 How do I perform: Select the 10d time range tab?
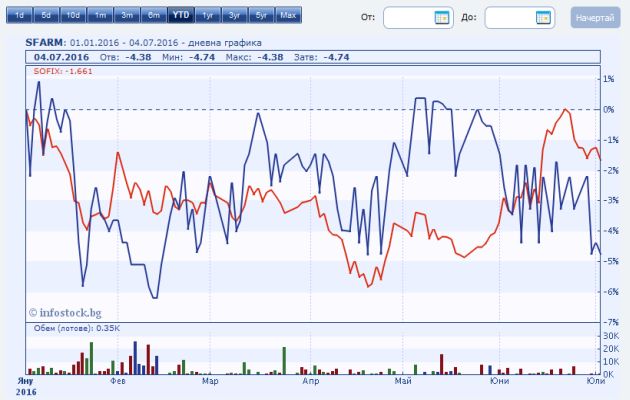73,15
